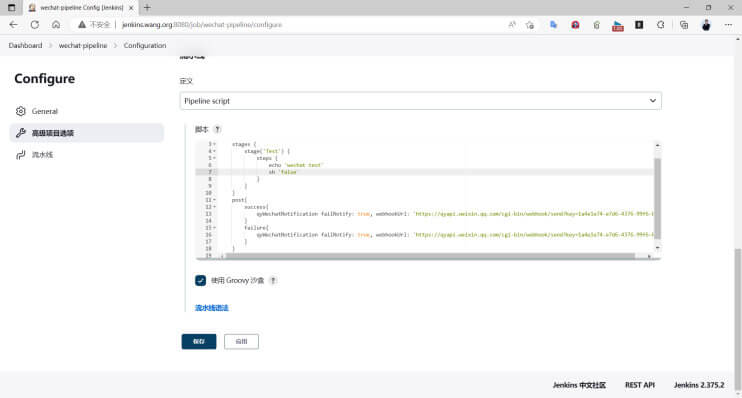Click the not-secure warning triangle icon
Image resolution: width=742 pixels, height=398 pixels.
coord(82,25)
